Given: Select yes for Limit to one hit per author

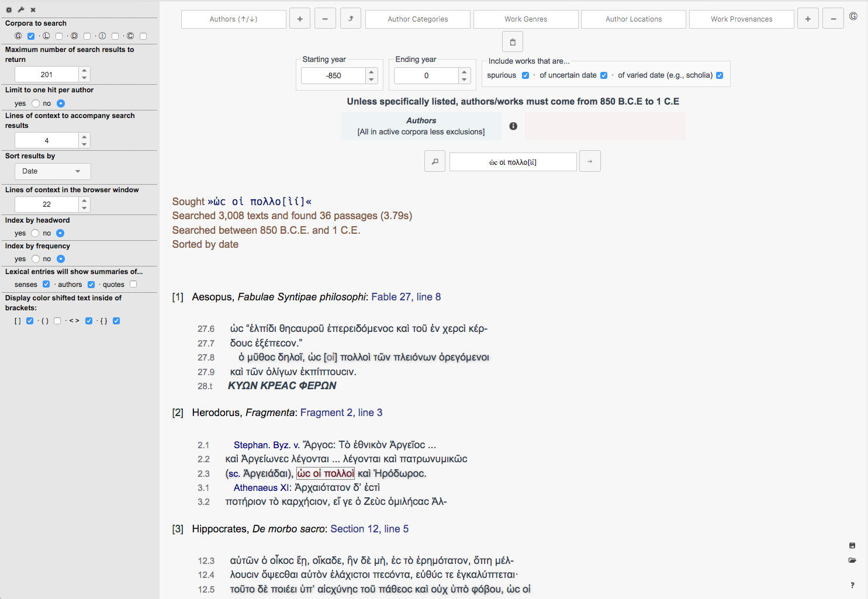Looking at the screenshot, I should point(36,103).
